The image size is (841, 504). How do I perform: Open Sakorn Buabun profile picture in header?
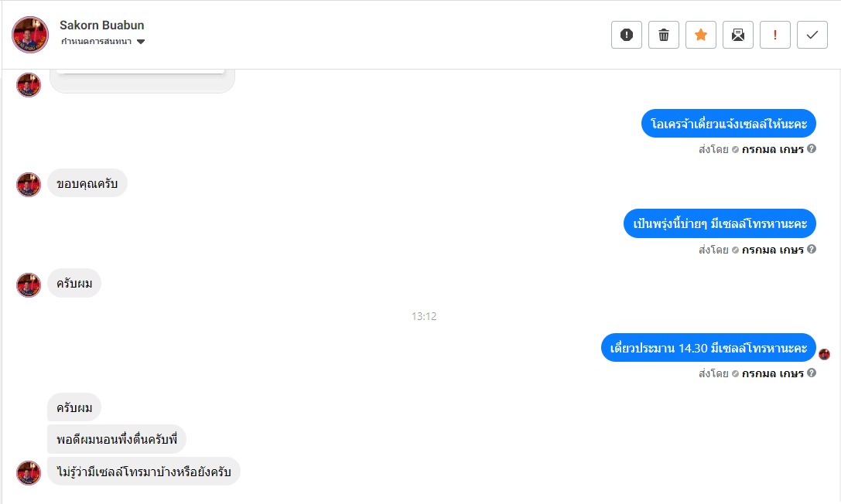30,34
